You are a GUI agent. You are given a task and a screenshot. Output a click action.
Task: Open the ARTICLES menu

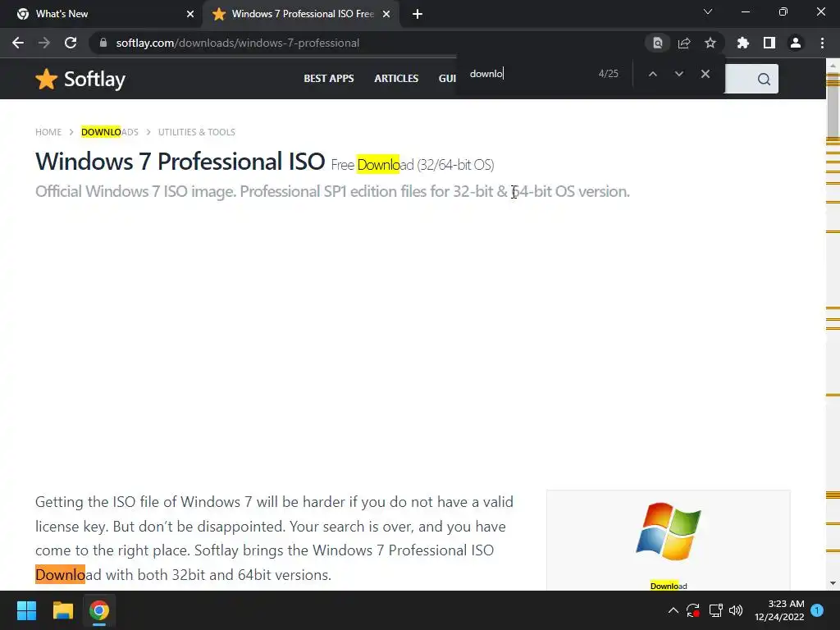pos(396,78)
